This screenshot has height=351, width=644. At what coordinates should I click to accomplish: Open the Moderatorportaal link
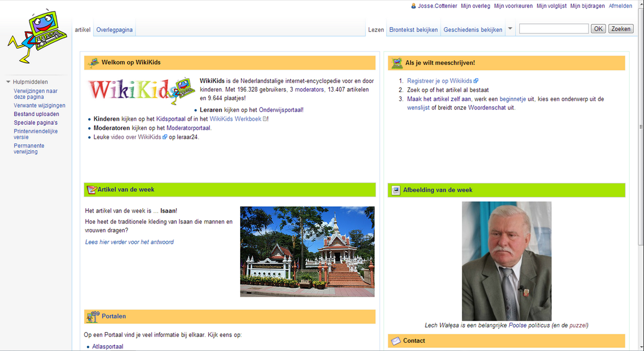tap(189, 128)
